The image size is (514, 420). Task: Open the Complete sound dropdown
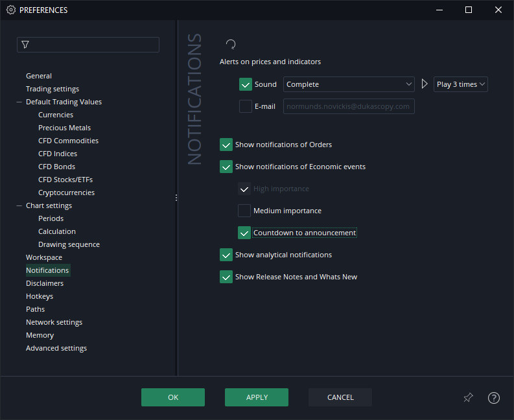[349, 84]
